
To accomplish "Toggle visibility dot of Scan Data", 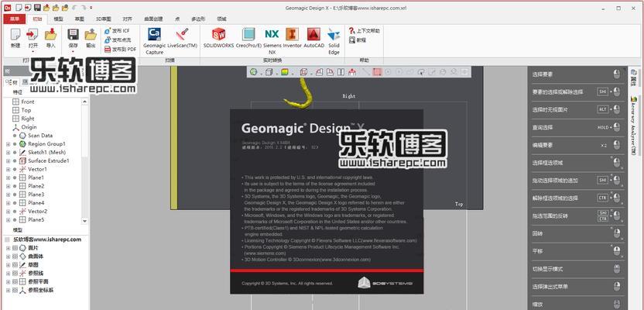I will coord(15,136).
